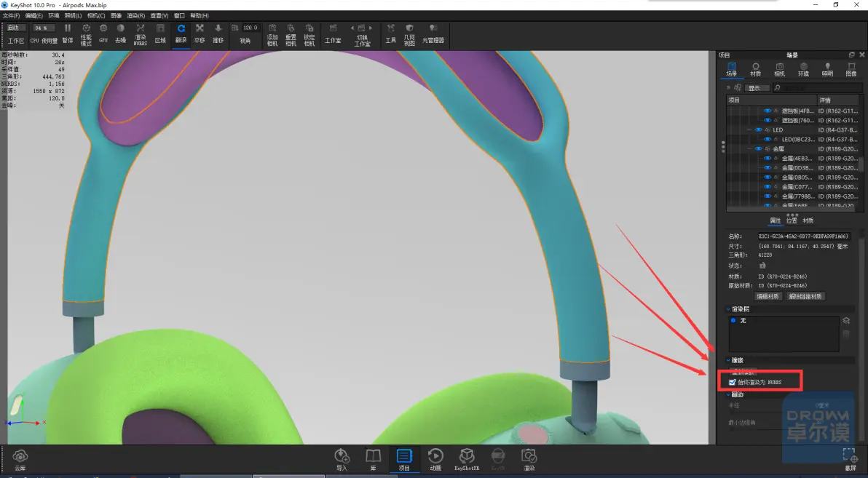This screenshot has height=478, width=868.
Task: Undock the project panel window
Action: tap(851, 55)
